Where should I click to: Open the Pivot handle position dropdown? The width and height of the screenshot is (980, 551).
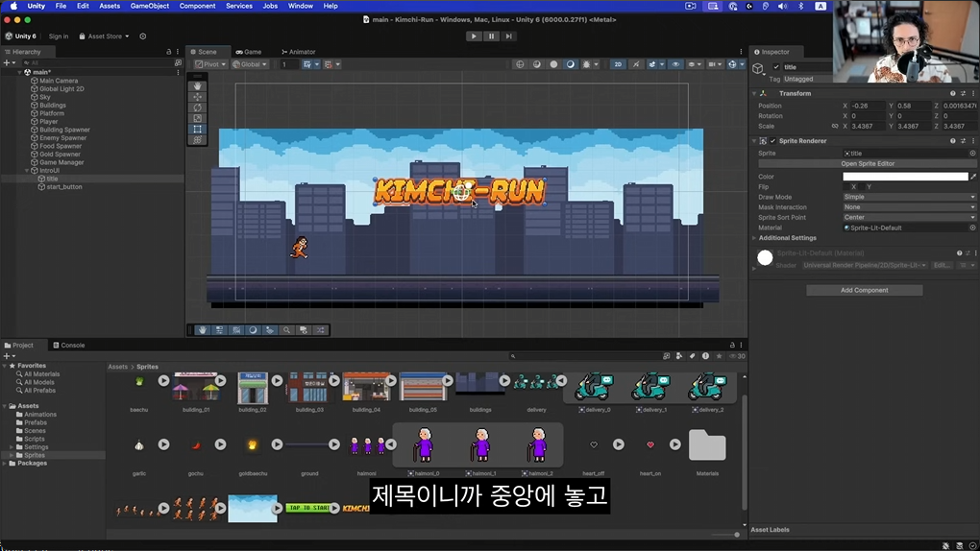[x=210, y=64]
